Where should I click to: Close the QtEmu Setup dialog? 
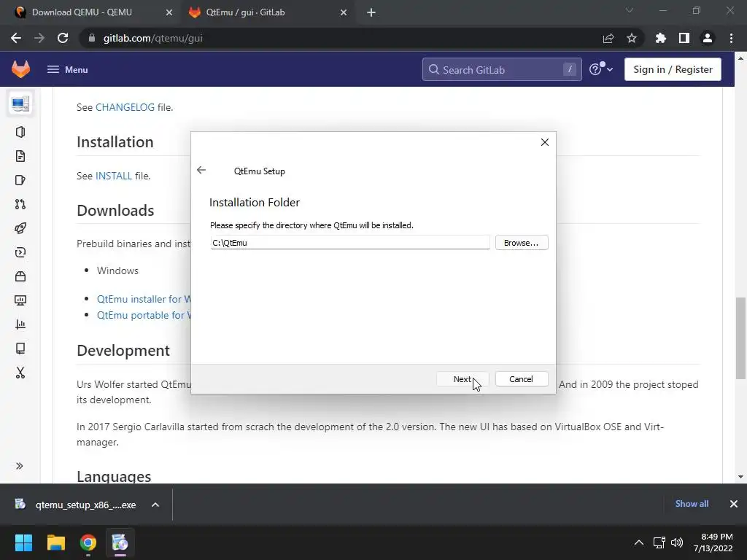click(544, 142)
